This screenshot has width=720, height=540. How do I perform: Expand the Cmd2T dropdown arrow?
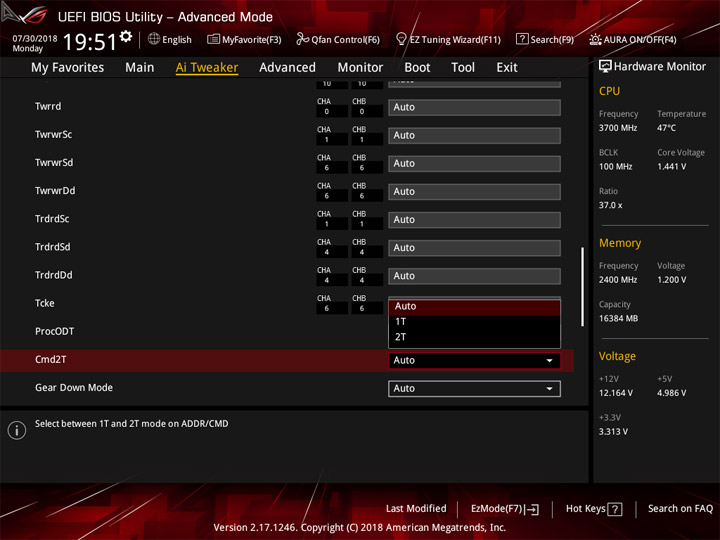(x=549, y=360)
